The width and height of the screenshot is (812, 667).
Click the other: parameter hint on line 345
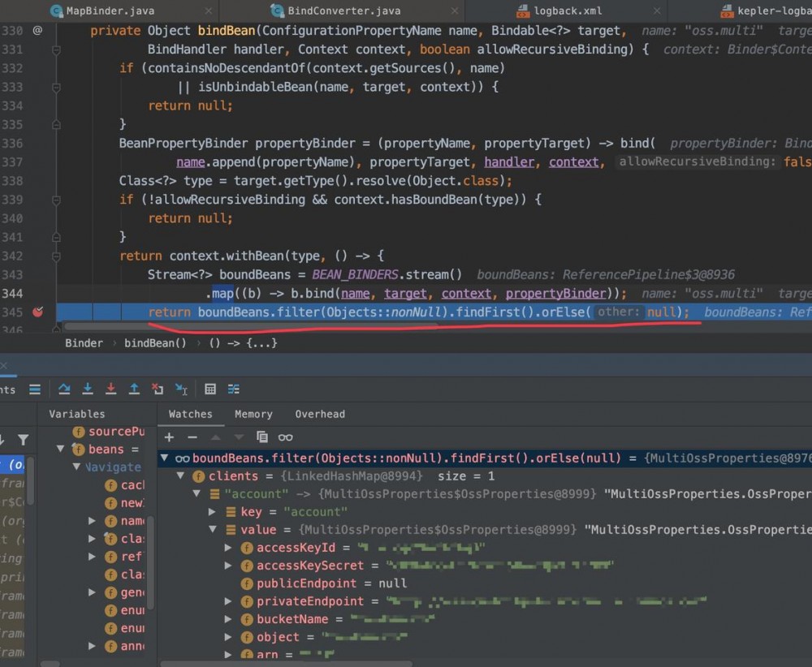point(618,312)
